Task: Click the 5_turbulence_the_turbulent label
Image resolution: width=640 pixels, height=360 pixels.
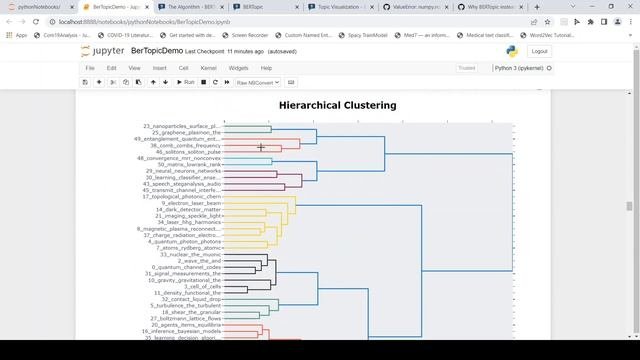Action: point(185,306)
